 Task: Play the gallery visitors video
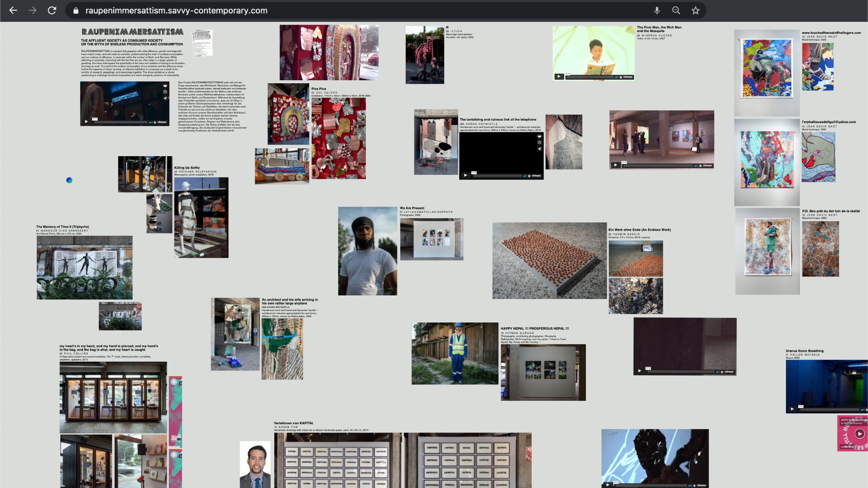click(x=615, y=165)
